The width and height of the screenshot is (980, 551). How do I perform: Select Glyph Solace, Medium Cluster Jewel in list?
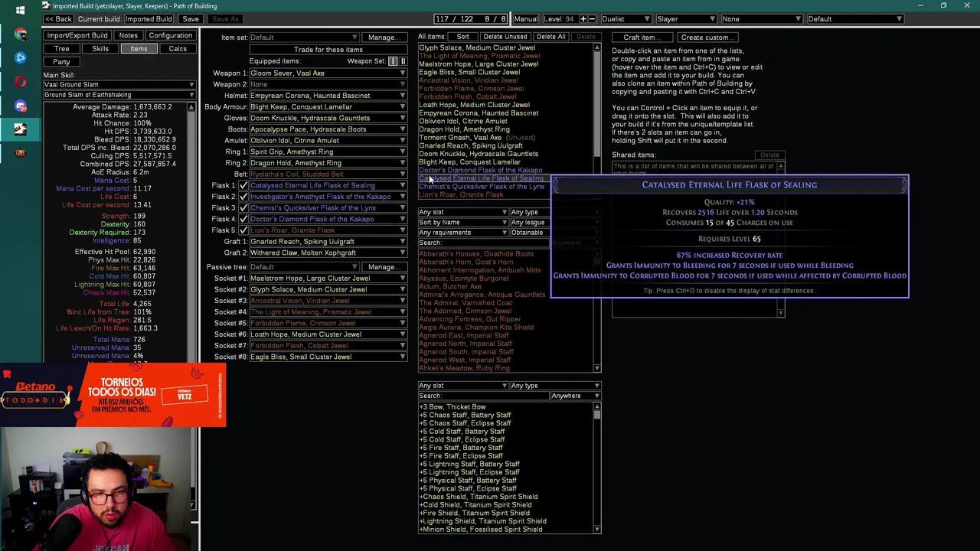click(477, 47)
